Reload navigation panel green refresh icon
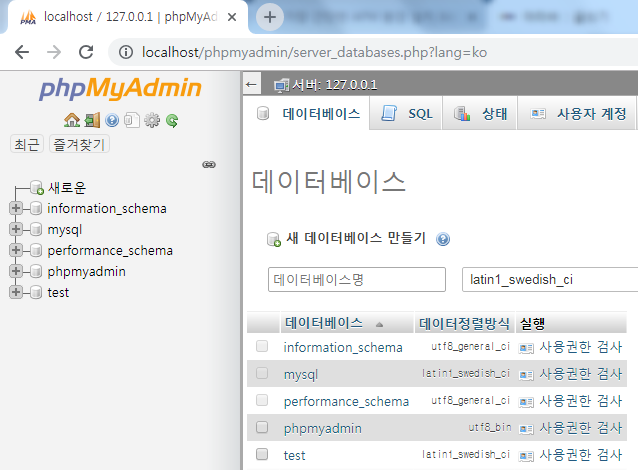638x470 pixels. [x=172, y=120]
